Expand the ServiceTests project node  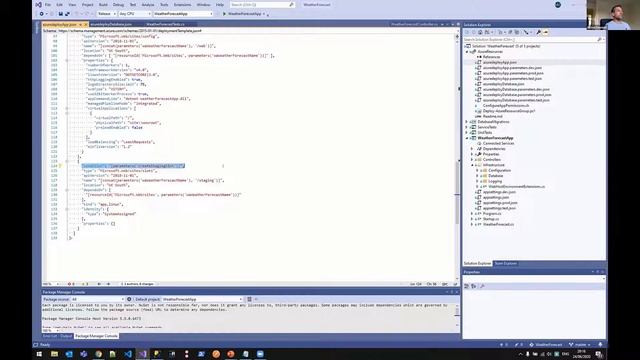click(467, 127)
